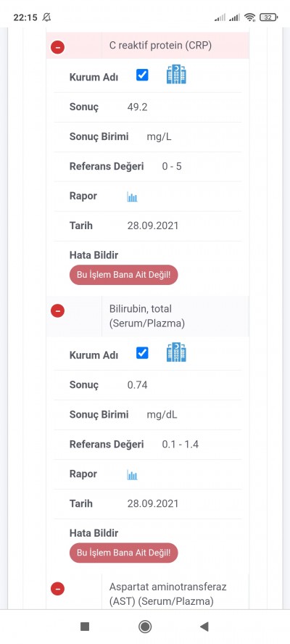Select the Bilirubin, total (Serum/Plazma) header
This screenshot has width=290, height=644.
[147, 316]
